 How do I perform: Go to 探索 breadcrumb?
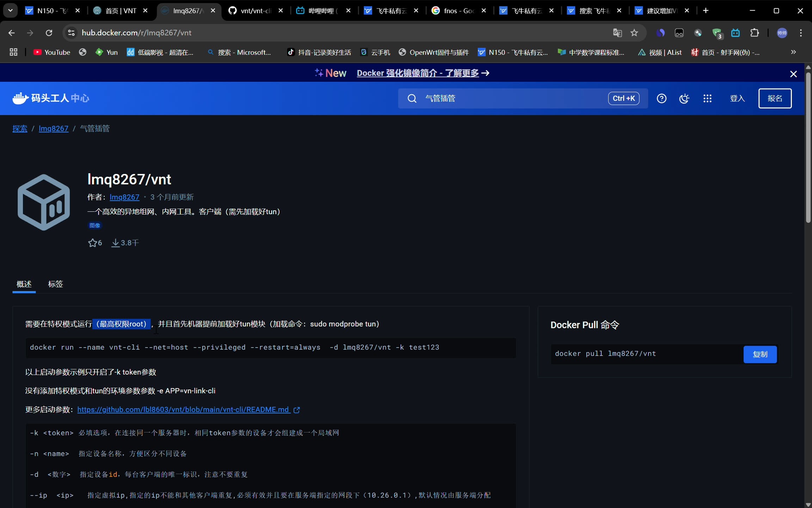[x=20, y=128]
